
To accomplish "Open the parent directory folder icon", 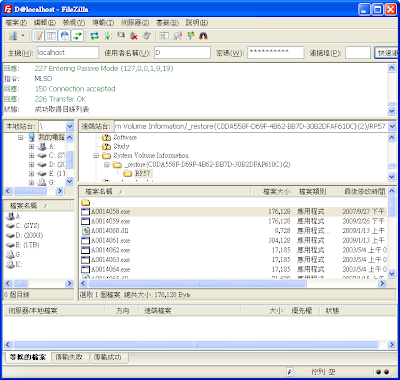I will 86,202.
